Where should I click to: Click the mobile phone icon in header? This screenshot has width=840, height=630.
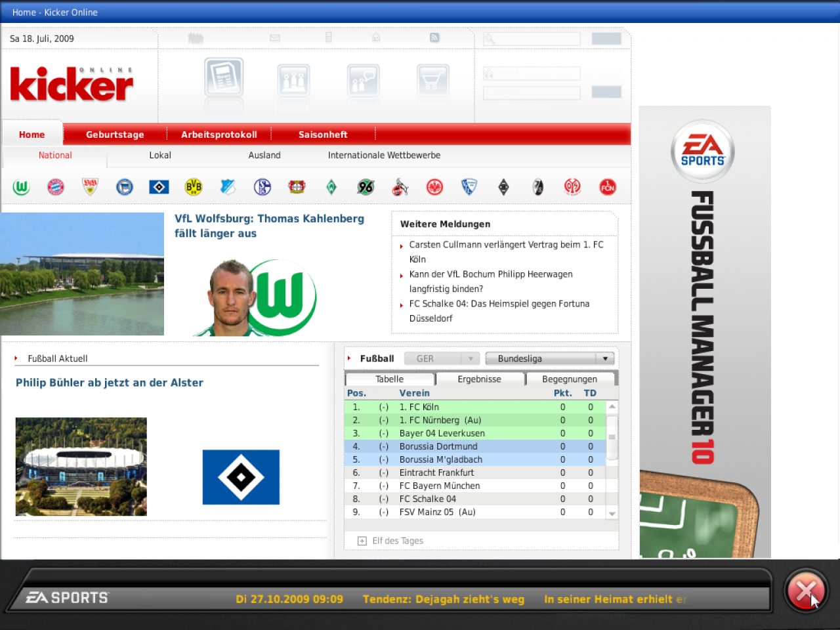pyautogui.click(x=328, y=37)
